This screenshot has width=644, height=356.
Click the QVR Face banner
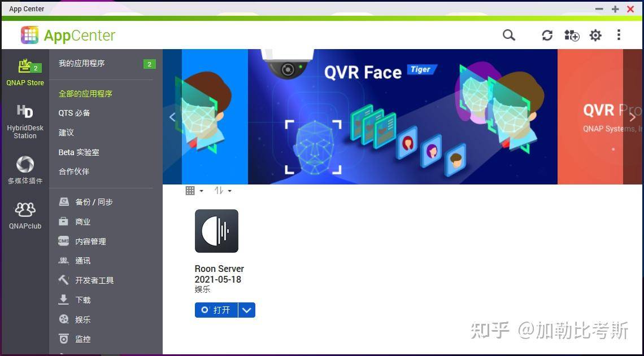click(x=402, y=117)
